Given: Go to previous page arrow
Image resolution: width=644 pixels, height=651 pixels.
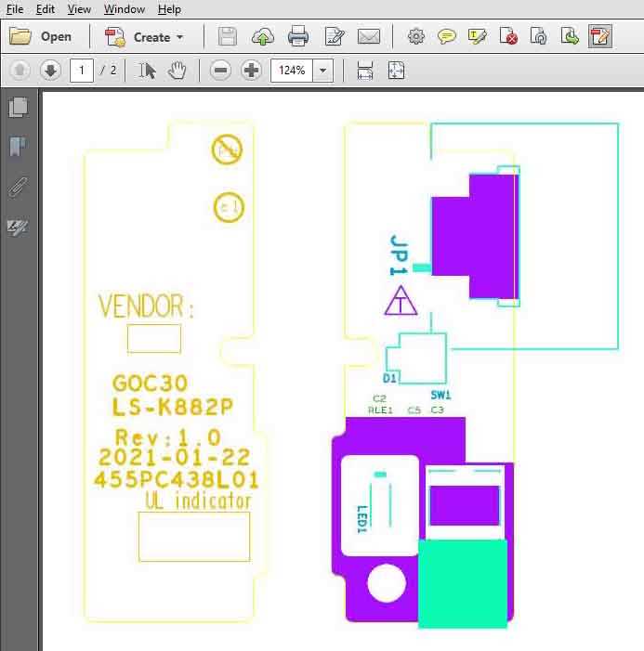Looking at the screenshot, I should click(20, 71).
